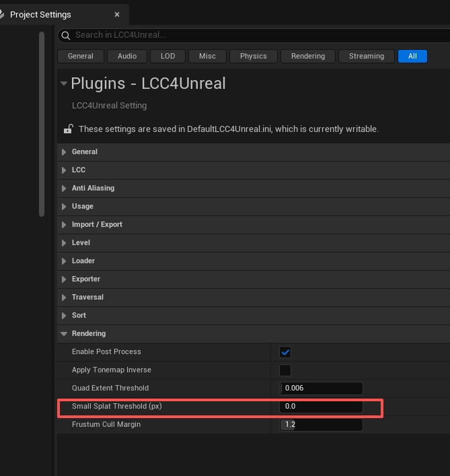Disable the Enable Post Process checkbox
Viewport: 450px width, 476px height.
tap(285, 352)
